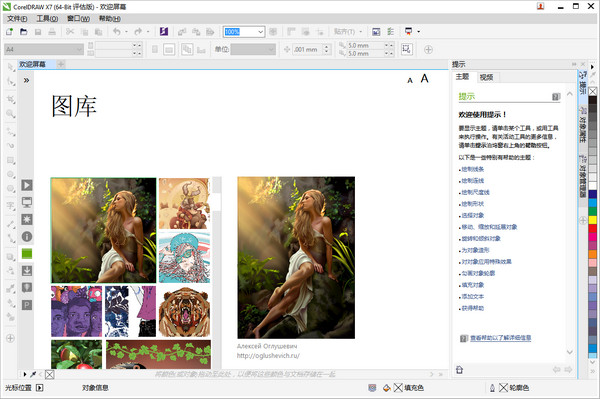600x399 pixels.
Task: Open Updates download icon in welcome sidebar
Action: coord(27,271)
